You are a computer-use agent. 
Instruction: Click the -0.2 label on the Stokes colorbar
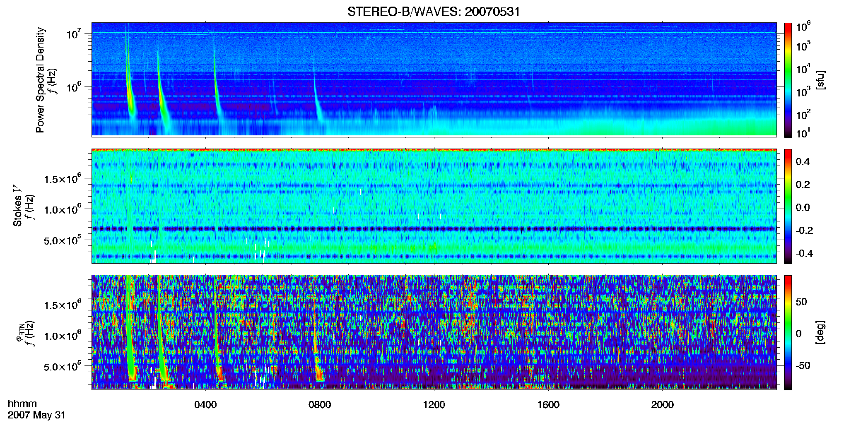tap(804, 231)
